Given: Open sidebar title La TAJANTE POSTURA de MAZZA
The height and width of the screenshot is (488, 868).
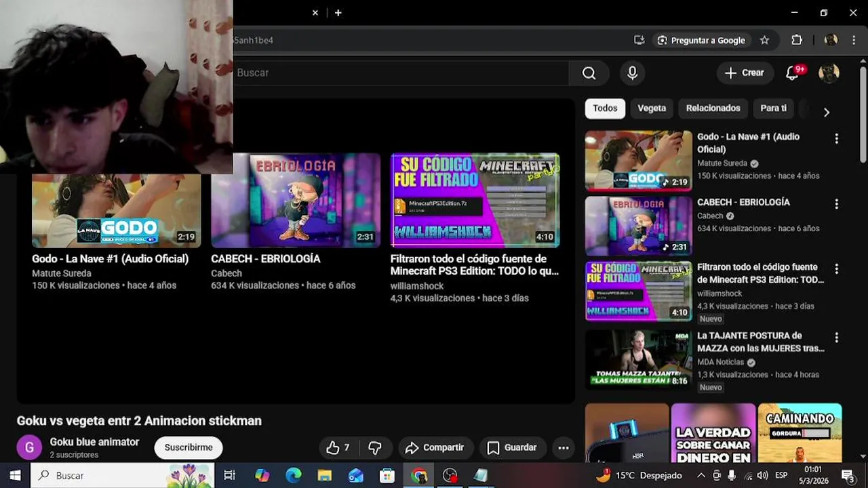Looking at the screenshot, I should (x=761, y=342).
